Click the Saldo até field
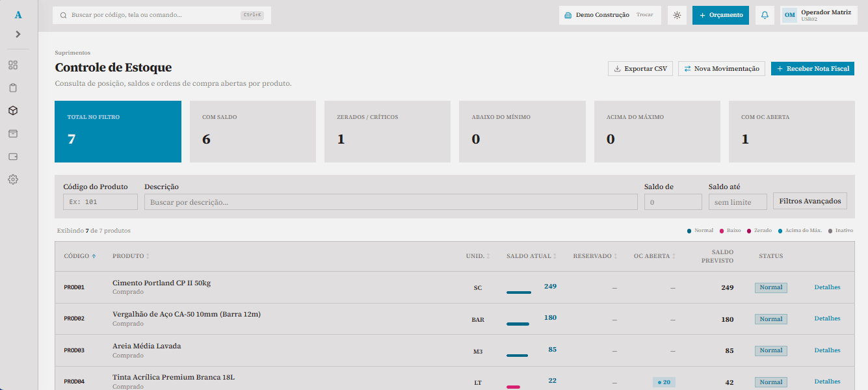Image resolution: width=868 pixels, height=390 pixels. point(737,202)
